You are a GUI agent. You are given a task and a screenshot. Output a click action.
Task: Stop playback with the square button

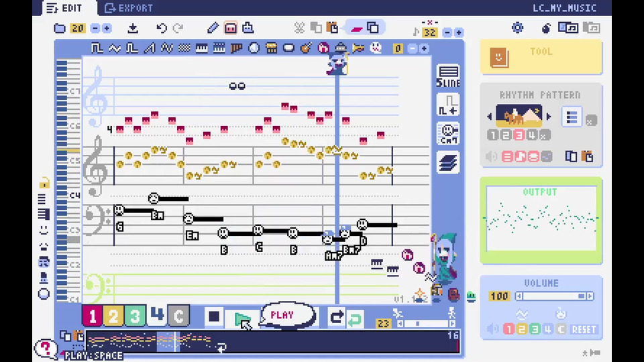pyautogui.click(x=214, y=316)
